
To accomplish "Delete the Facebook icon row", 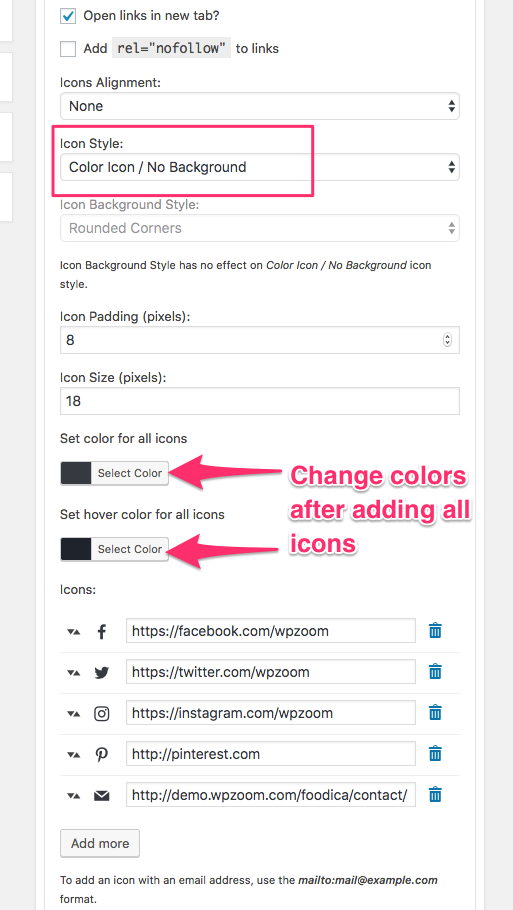I will (435, 631).
